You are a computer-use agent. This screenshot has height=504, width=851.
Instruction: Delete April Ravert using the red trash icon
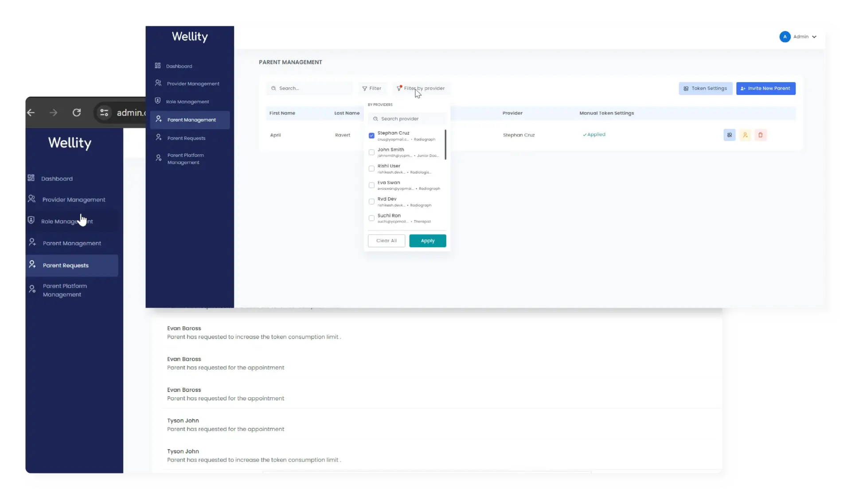pos(761,135)
